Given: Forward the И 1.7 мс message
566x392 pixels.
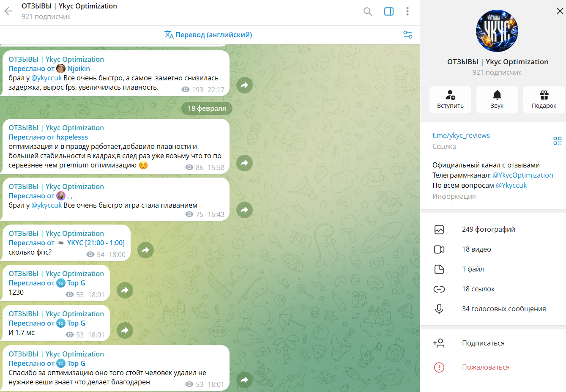Looking at the screenshot, I should coord(125,330).
